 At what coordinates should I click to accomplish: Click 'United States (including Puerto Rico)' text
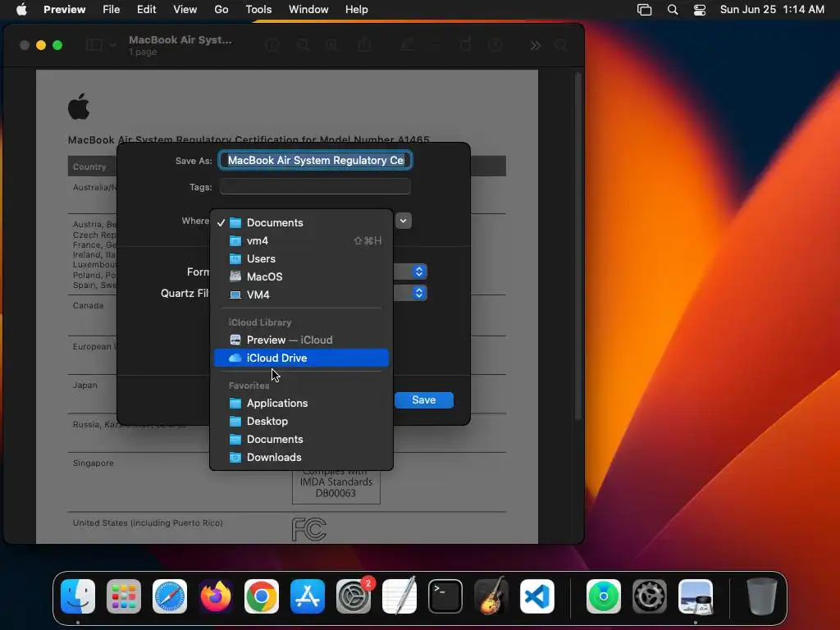point(148,523)
